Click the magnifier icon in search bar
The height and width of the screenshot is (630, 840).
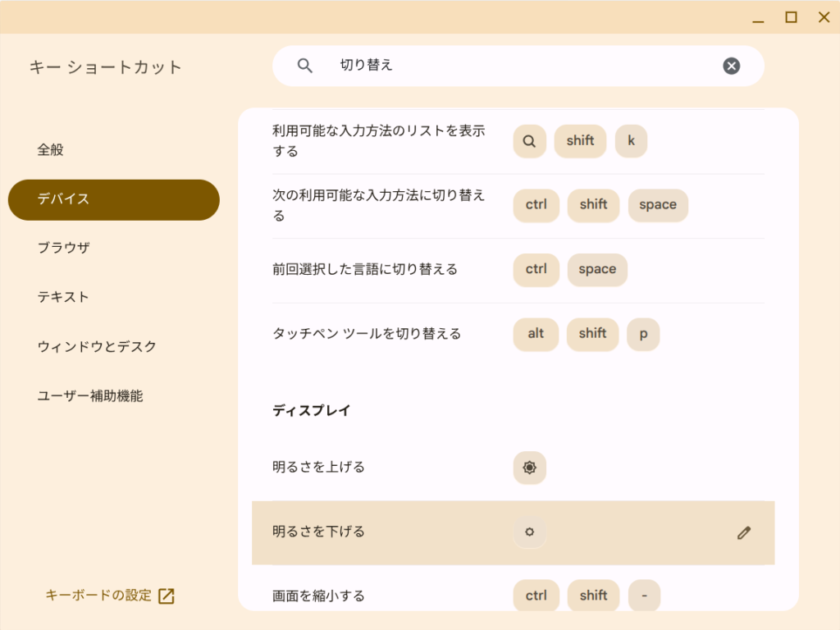(305, 66)
